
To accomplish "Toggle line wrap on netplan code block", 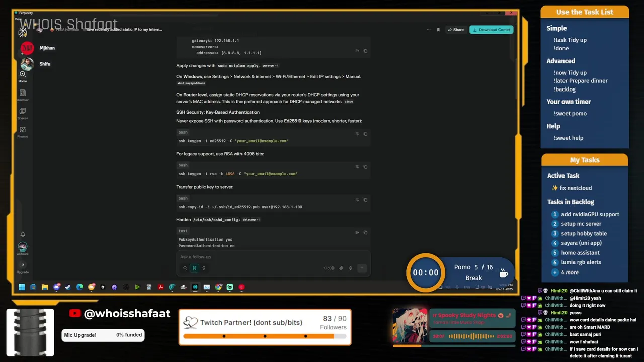I will coord(357,51).
